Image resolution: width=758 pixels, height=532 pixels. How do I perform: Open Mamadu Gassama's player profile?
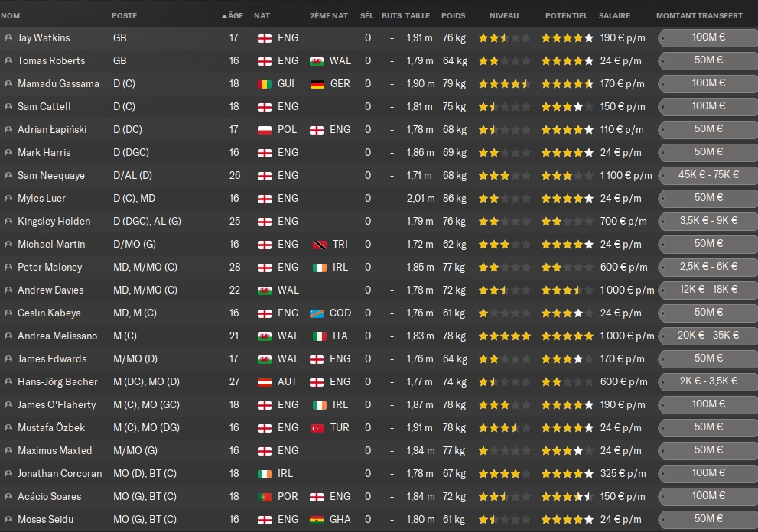pos(58,83)
